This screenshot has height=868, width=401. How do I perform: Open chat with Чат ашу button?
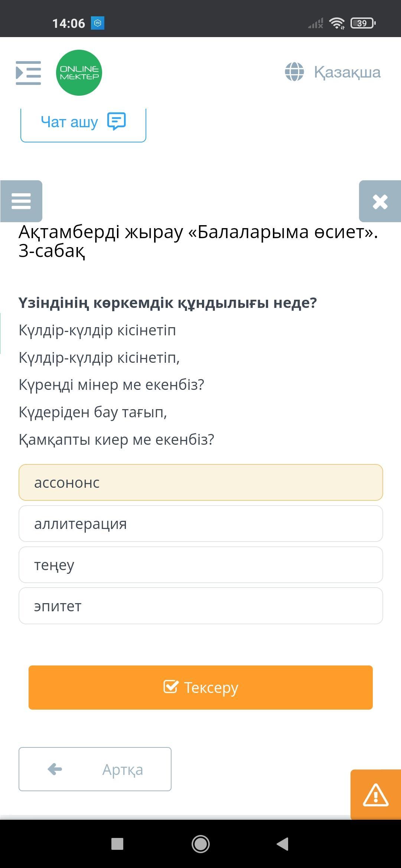pyautogui.click(x=83, y=122)
